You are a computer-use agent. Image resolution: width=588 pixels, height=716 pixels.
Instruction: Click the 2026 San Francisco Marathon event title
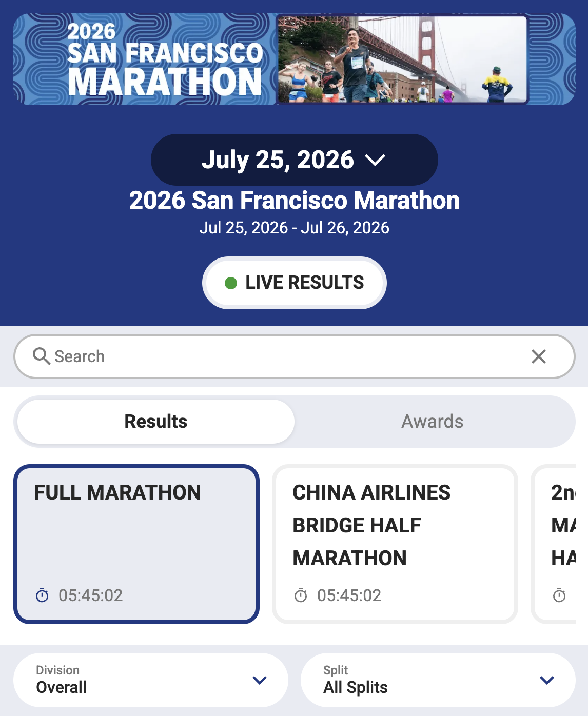[x=295, y=200]
